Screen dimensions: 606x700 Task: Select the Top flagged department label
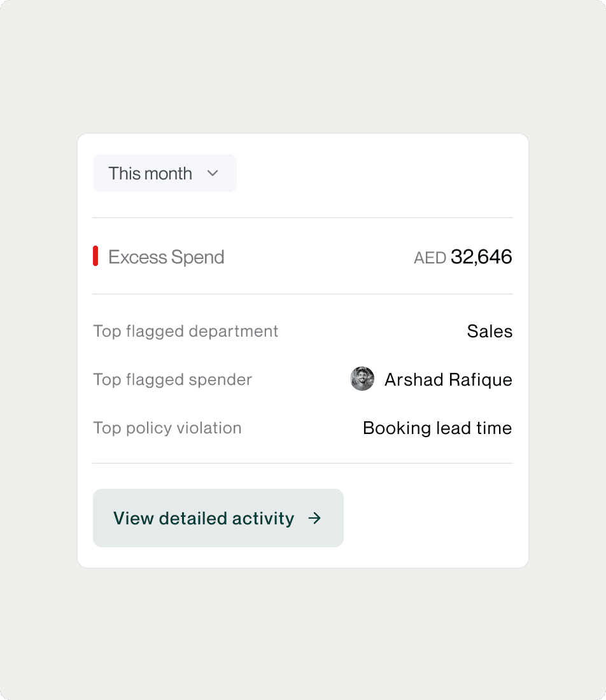pyautogui.click(x=185, y=331)
